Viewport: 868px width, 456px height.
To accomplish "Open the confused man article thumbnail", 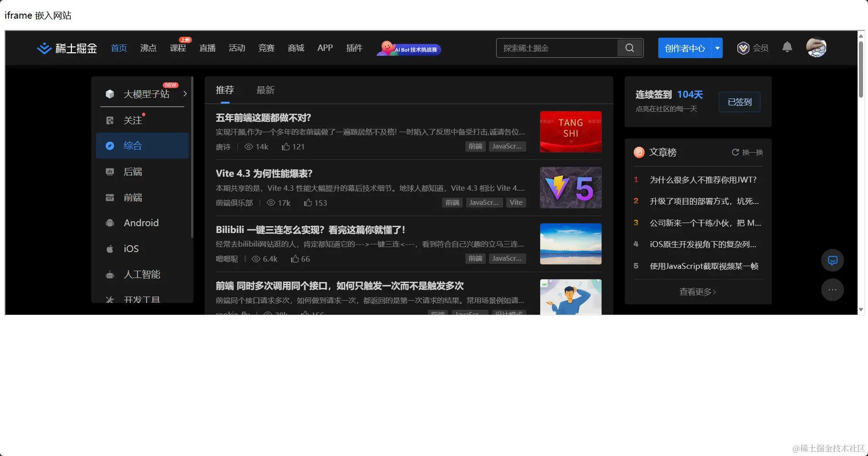I will pyautogui.click(x=571, y=297).
